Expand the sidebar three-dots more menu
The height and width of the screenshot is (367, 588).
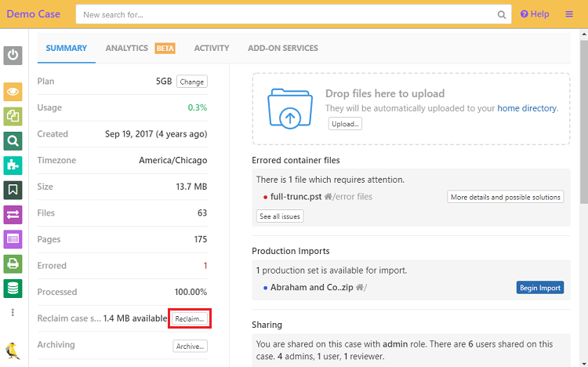coord(13,312)
